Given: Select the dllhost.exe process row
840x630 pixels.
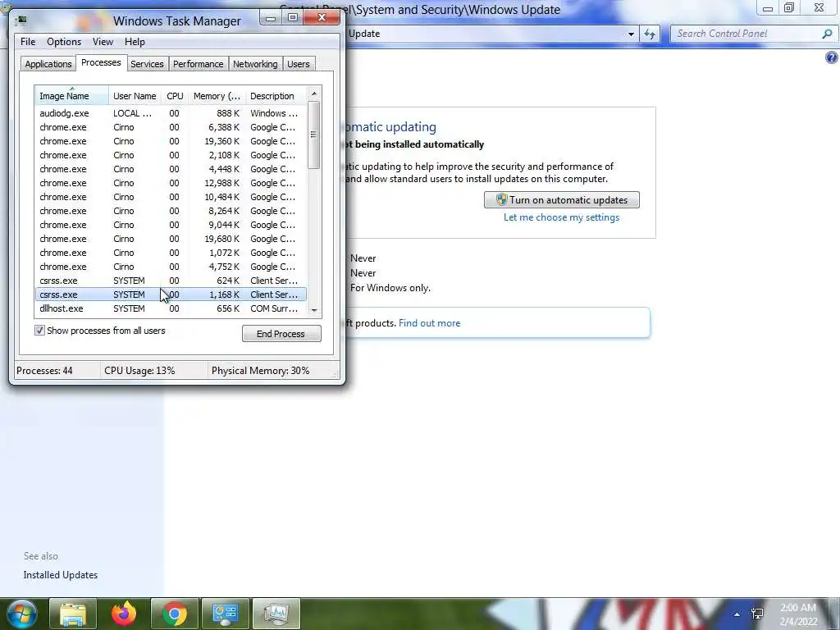Looking at the screenshot, I should click(171, 308).
